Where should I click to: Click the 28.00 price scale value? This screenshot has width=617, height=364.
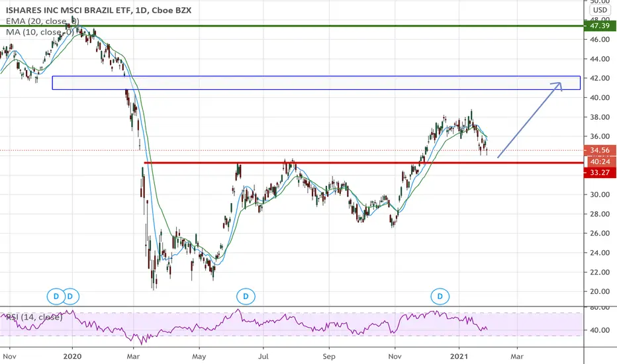click(x=600, y=214)
